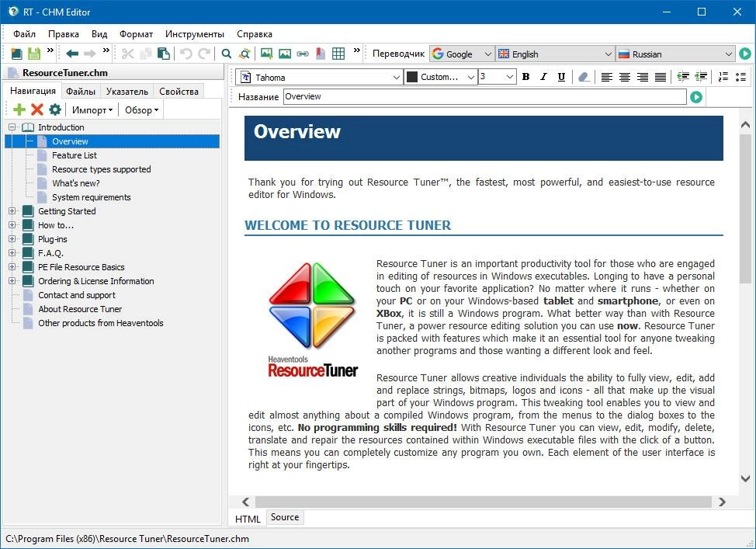This screenshot has height=549, width=756.
Task: Decrease indent with the left-arrow outdent icon
Action: 701,77
